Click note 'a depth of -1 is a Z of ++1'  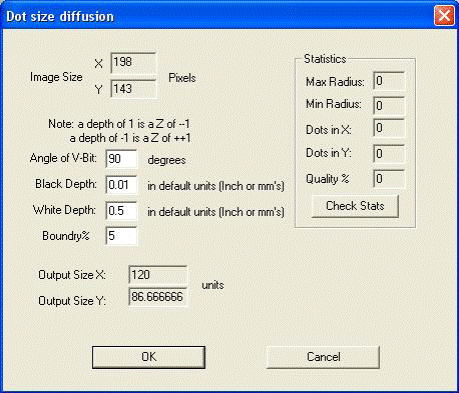[x=130, y=138]
